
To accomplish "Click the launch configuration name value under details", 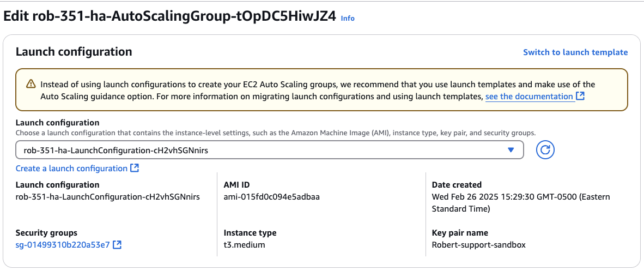I will coord(107,197).
